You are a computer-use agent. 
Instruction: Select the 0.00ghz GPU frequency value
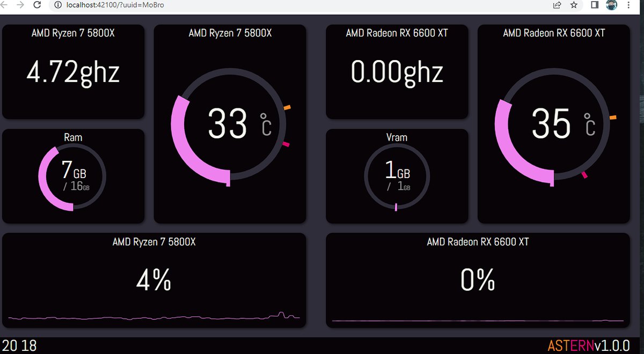[x=397, y=72]
